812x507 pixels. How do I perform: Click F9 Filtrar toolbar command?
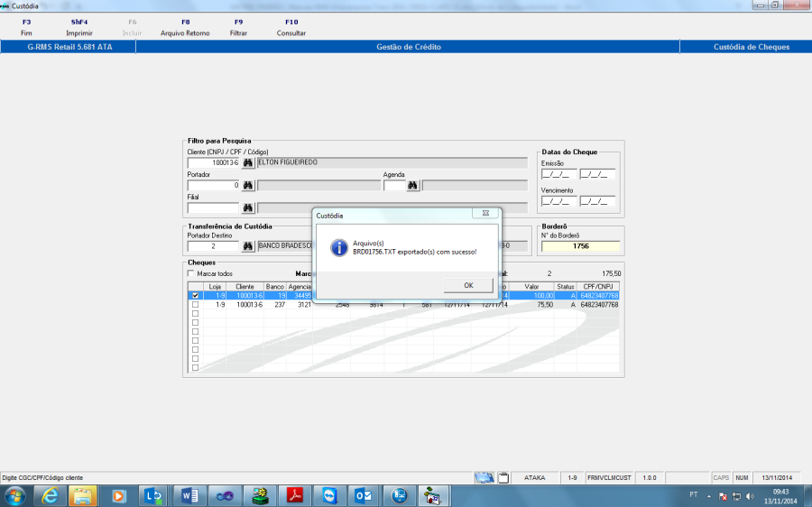[x=238, y=27]
